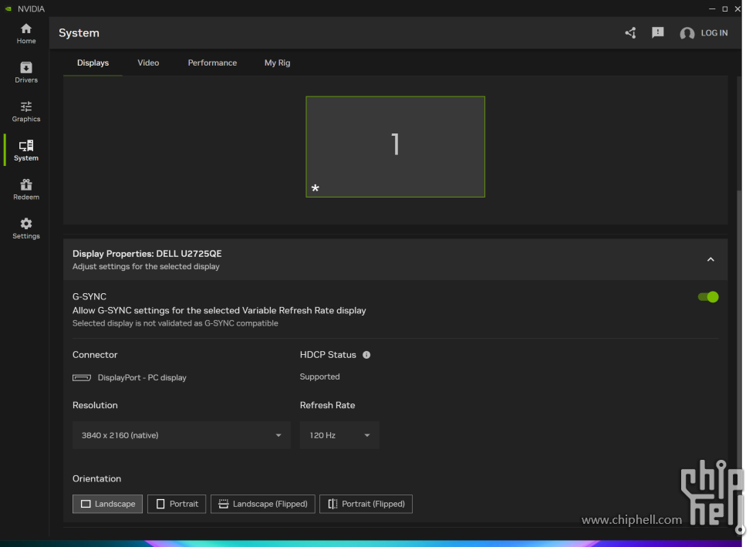Switch to the Video tab
Viewport: 756px width, 547px height.
pyautogui.click(x=148, y=62)
